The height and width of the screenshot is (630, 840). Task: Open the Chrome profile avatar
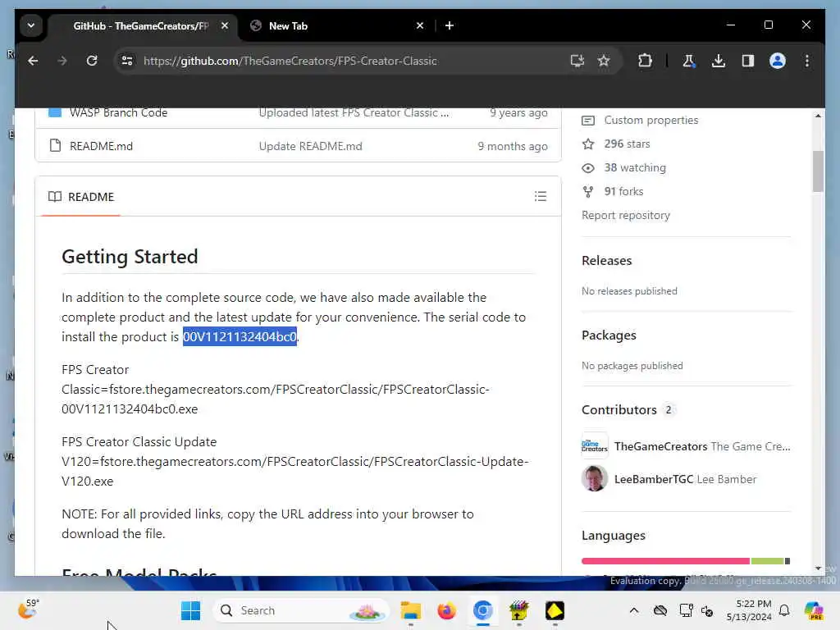pyautogui.click(x=778, y=61)
